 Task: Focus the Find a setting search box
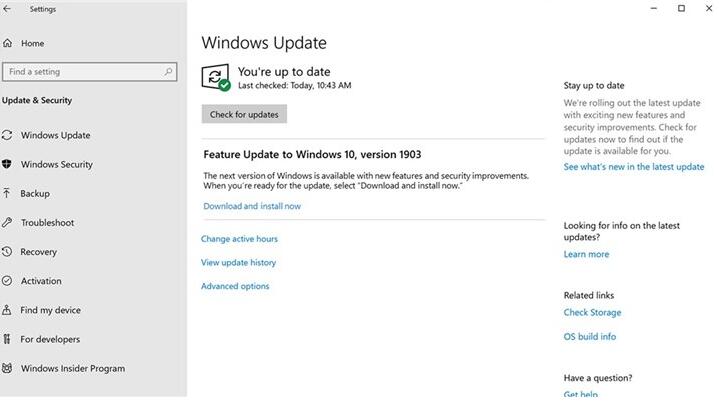pyautogui.click(x=89, y=72)
